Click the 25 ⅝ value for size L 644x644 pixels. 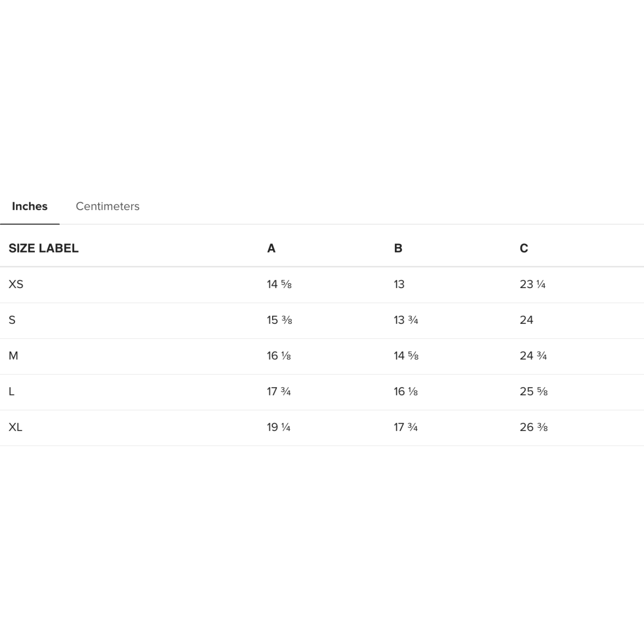[x=534, y=391]
